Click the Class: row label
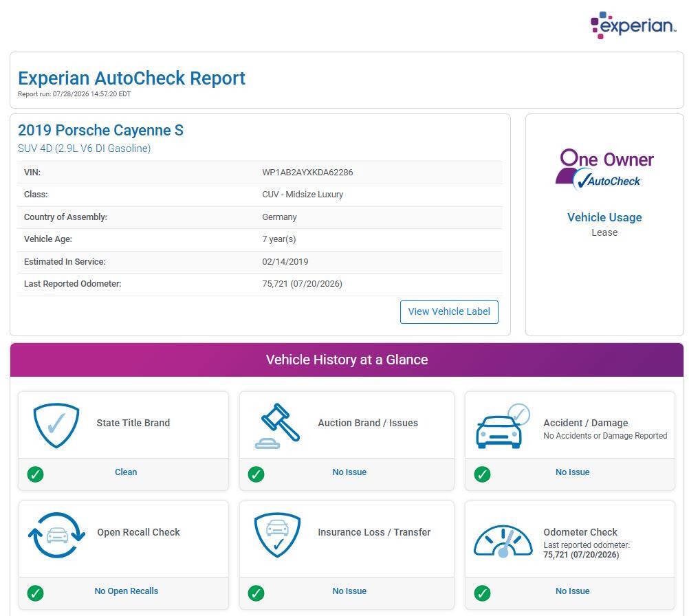 (36, 194)
